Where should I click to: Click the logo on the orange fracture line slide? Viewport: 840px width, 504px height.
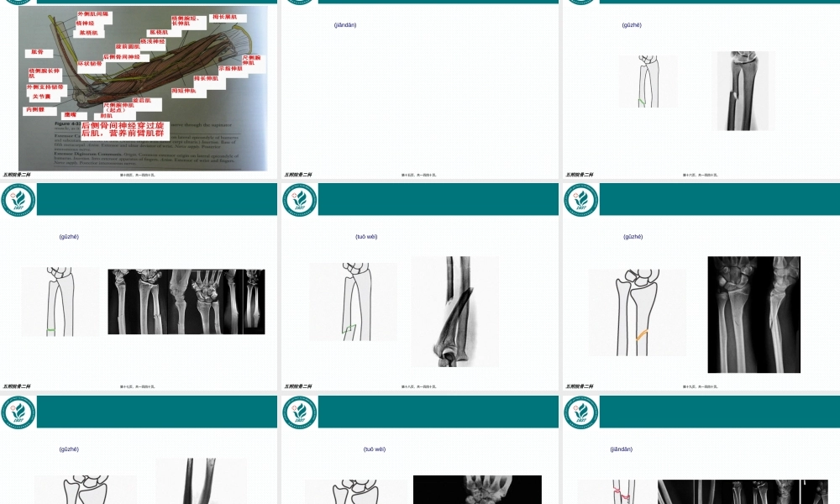pyautogui.click(x=580, y=201)
